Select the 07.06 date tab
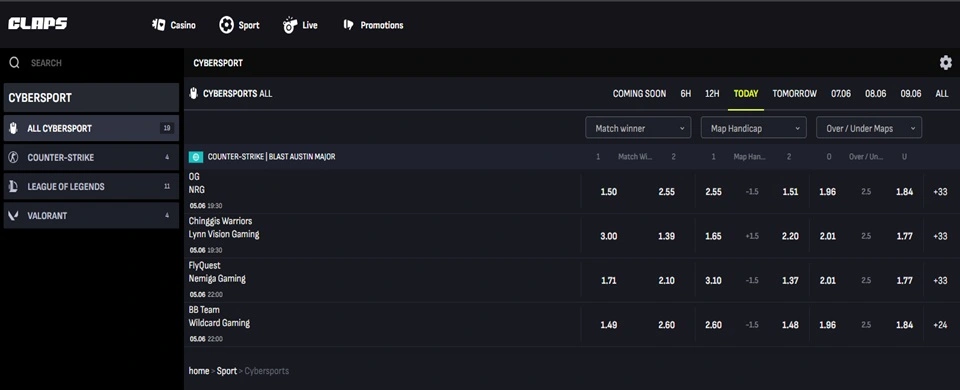 click(x=841, y=94)
